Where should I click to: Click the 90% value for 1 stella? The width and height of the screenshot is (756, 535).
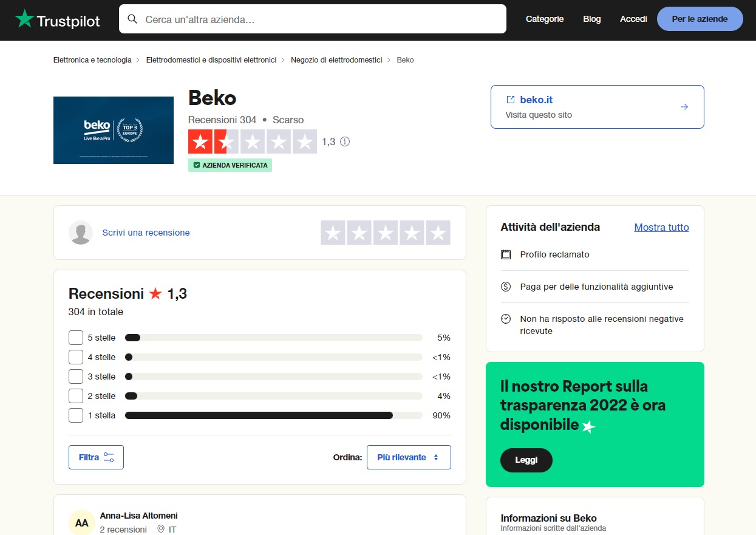tap(441, 415)
